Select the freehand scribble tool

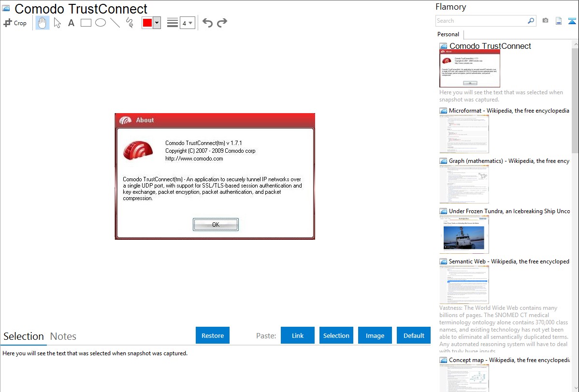tap(130, 23)
